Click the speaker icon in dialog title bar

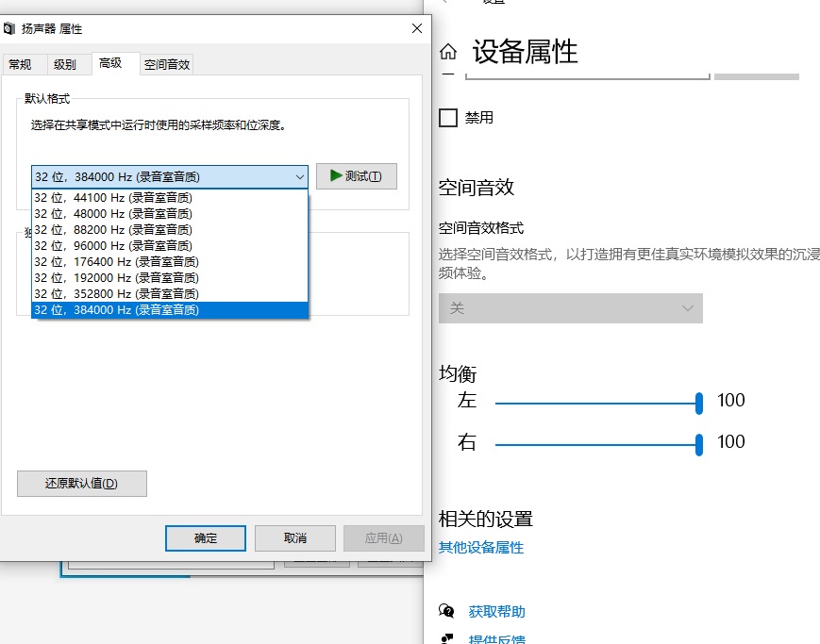pos(10,30)
